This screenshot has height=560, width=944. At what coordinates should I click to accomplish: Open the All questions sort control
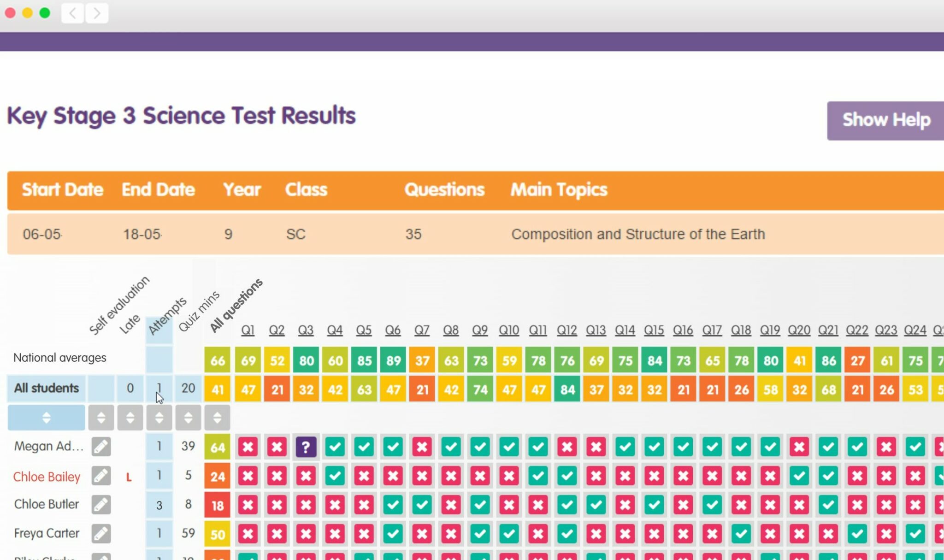(x=217, y=417)
